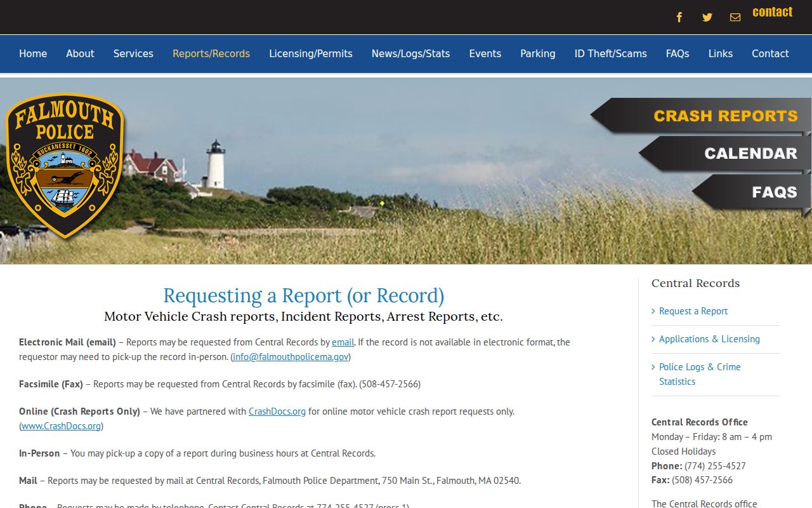Open the About menu item
Viewport: 812px width, 508px height.
pos(80,54)
